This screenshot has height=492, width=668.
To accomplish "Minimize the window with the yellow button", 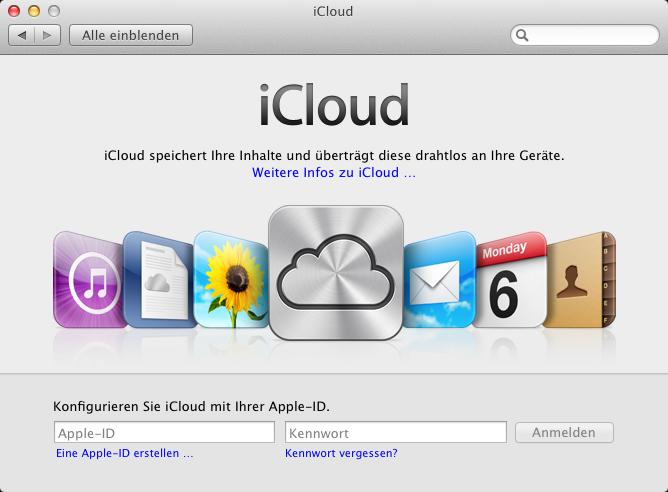I will click(34, 11).
